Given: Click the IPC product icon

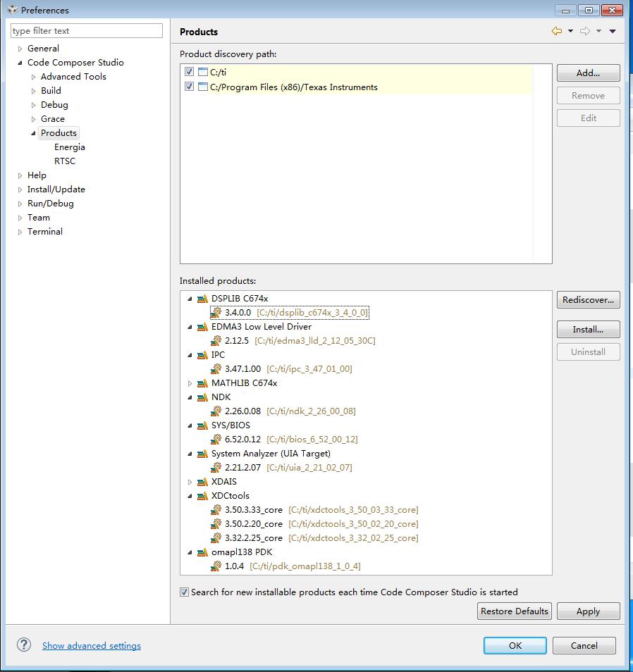Looking at the screenshot, I should 202,355.
